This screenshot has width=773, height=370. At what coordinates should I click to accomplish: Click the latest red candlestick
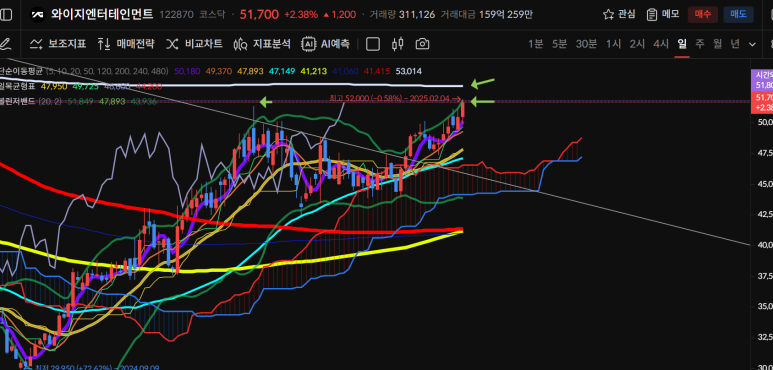(x=462, y=108)
